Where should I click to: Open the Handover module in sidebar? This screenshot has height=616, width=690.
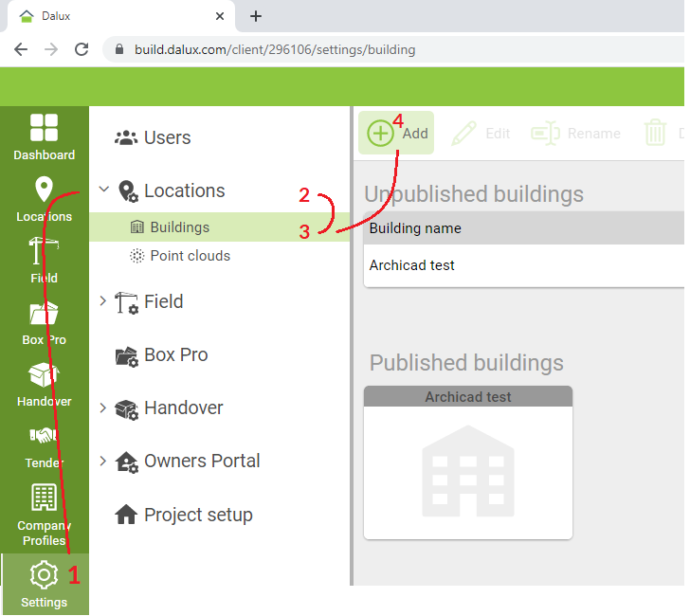(44, 385)
